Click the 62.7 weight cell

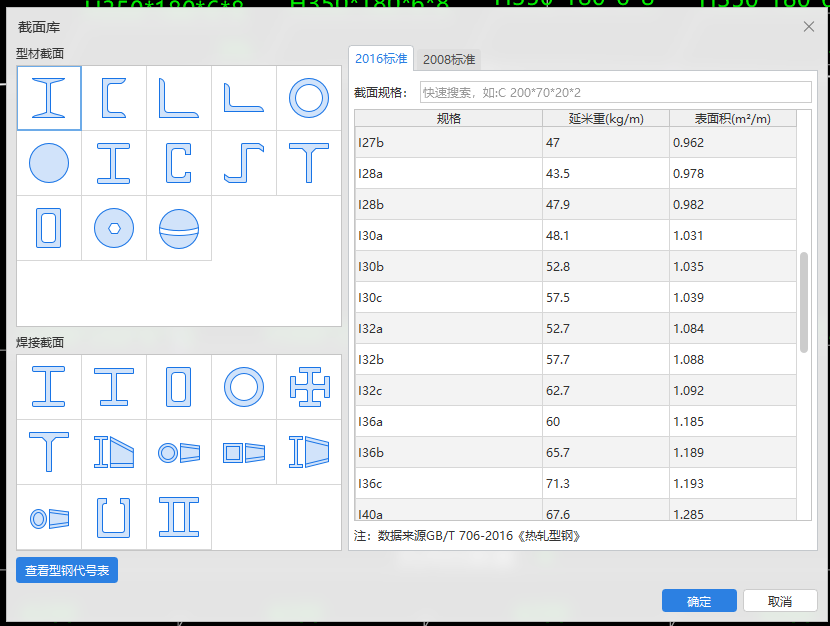click(x=606, y=391)
